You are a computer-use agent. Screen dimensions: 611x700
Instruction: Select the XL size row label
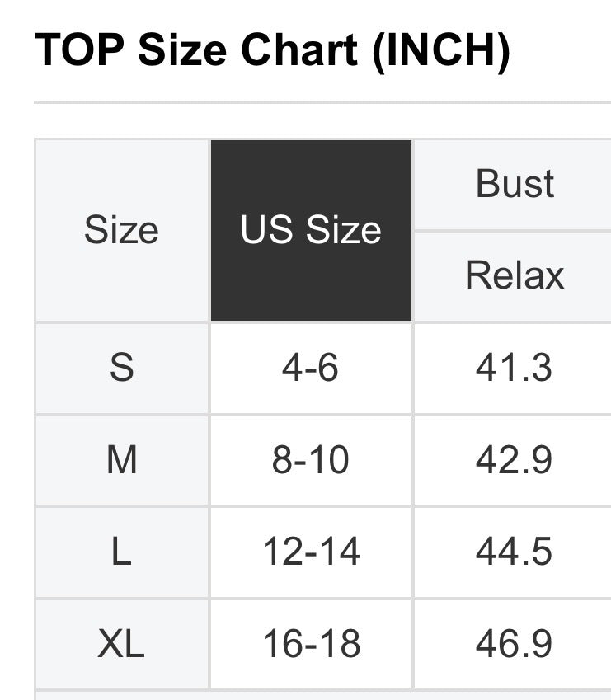click(x=121, y=644)
